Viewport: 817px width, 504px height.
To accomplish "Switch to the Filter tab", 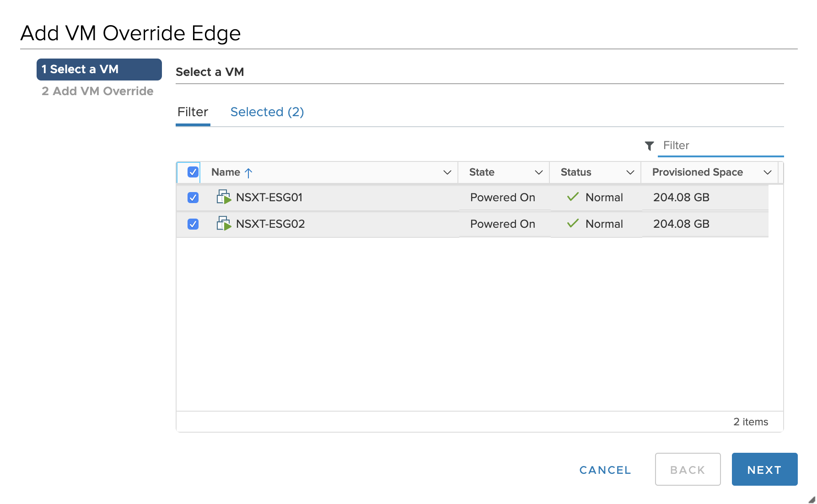I will click(192, 112).
